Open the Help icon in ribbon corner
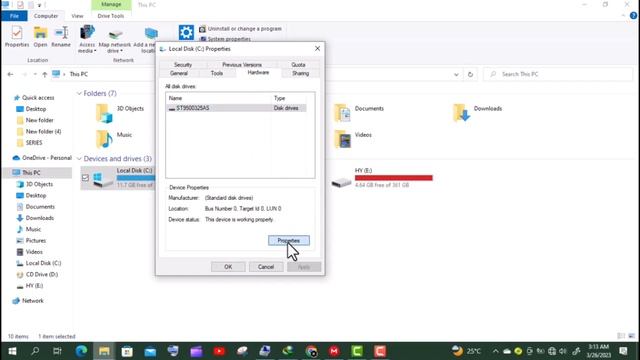The height and width of the screenshot is (360, 640). (x=633, y=16)
